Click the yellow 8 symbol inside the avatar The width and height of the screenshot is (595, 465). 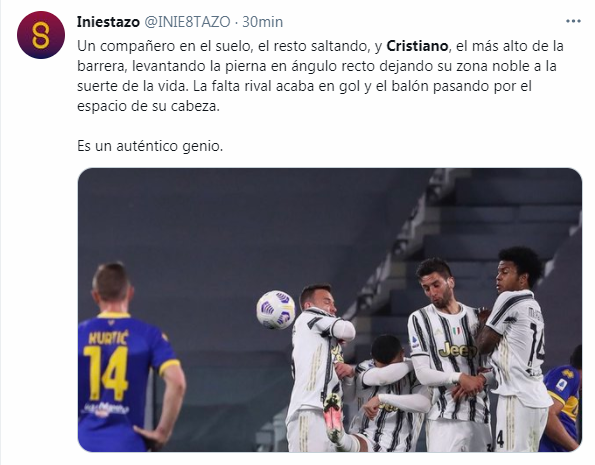click(x=41, y=35)
